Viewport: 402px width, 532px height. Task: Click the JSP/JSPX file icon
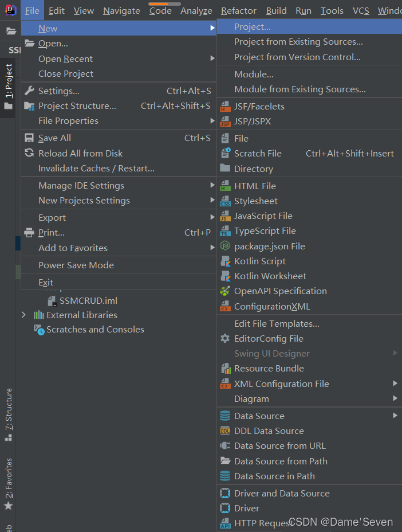(x=225, y=121)
